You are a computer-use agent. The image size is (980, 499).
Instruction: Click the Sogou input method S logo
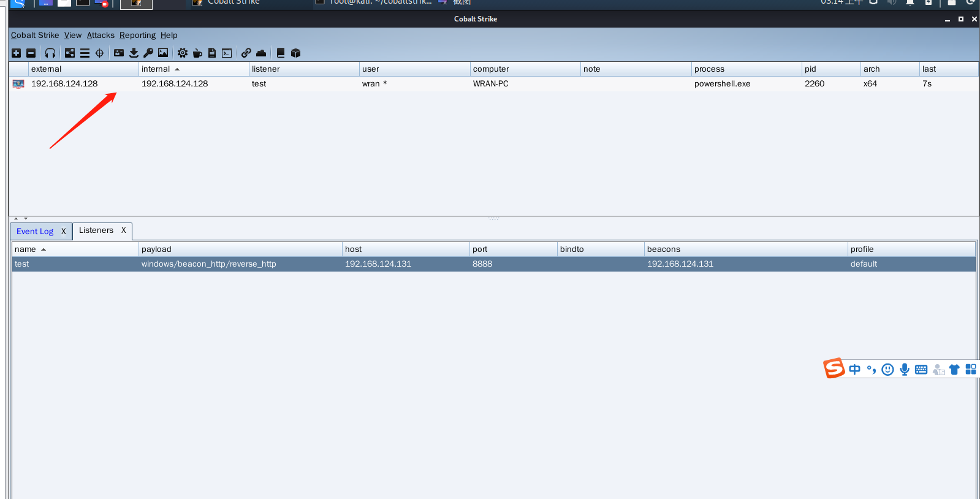click(834, 368)
